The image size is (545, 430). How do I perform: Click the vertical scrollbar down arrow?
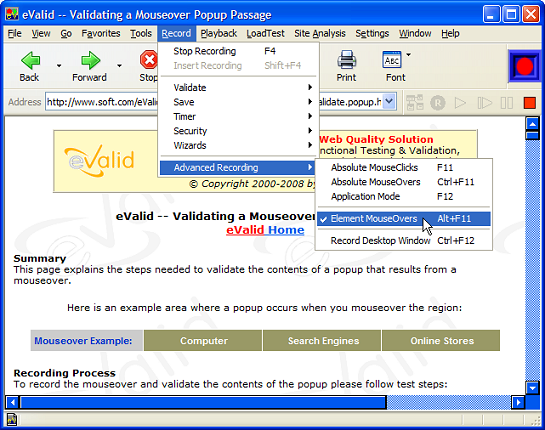tap(532, 387)
